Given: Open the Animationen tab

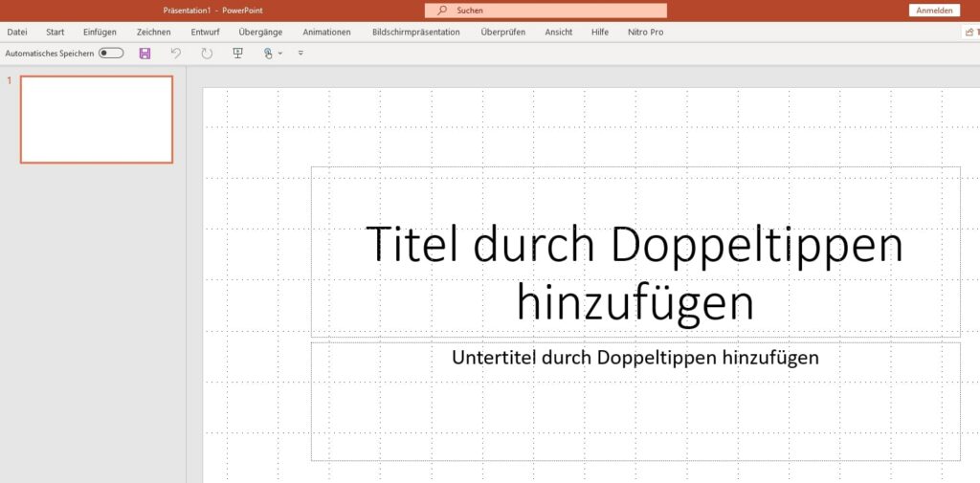Looking at the screenshot, I should (x=326, y=32).
